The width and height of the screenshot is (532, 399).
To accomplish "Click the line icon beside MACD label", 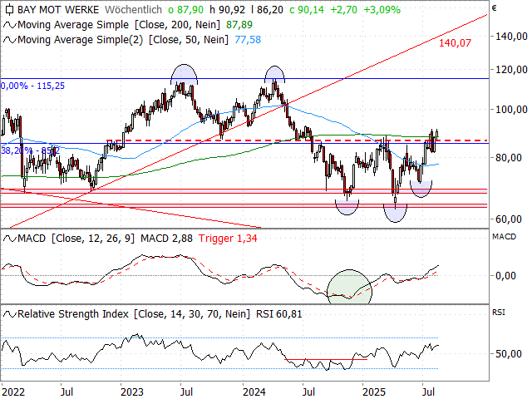I will [9, 239].
